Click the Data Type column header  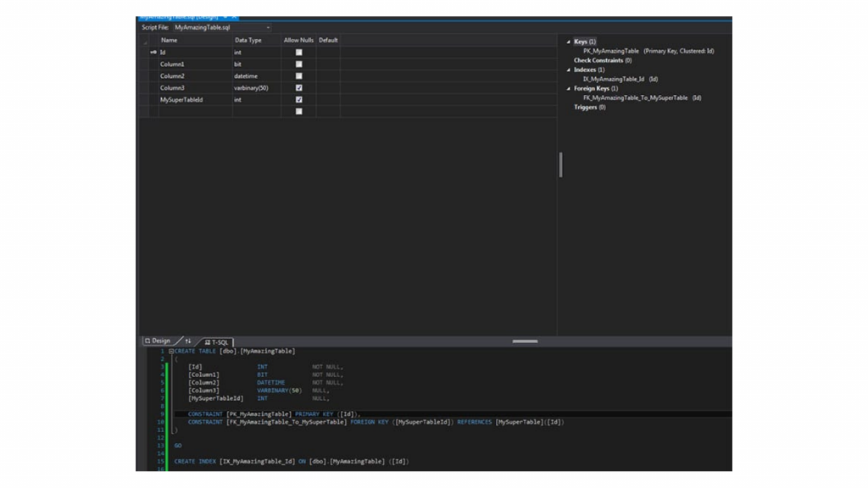(x=257, y=41)
